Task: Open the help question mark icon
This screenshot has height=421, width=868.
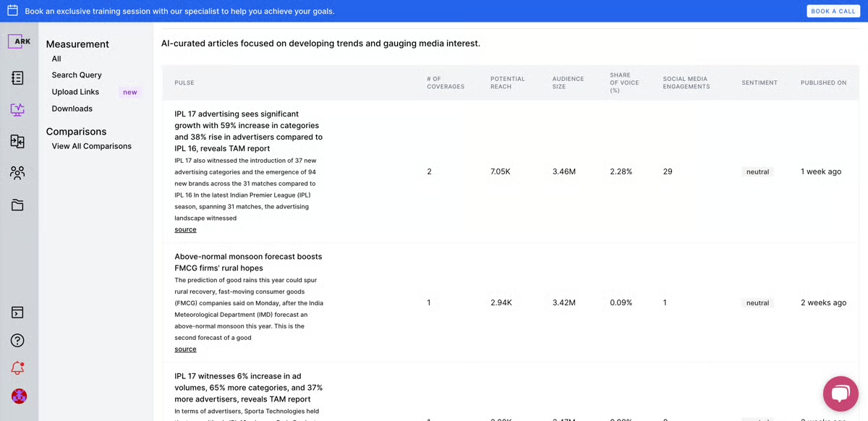Action: [17, 341]
